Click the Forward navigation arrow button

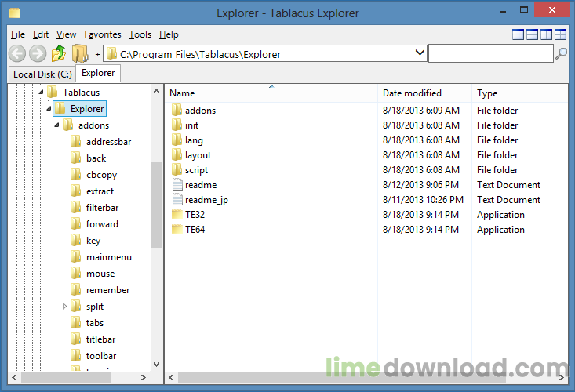(38, 53)
